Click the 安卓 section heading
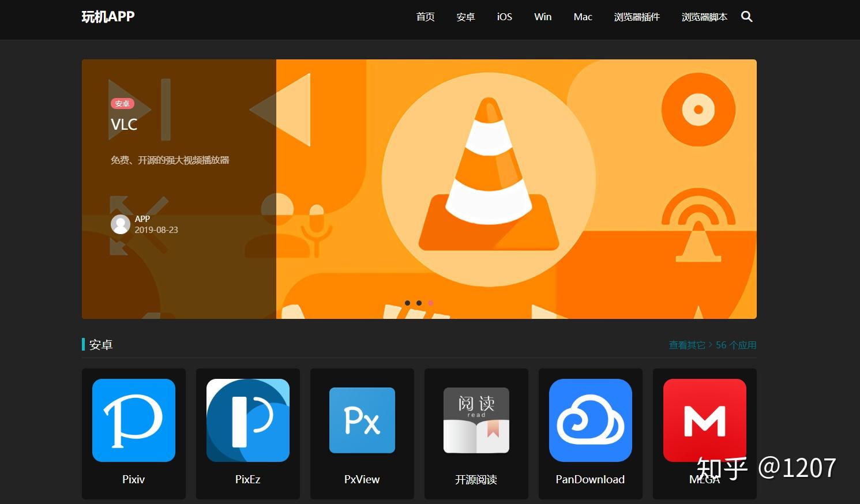Viewport: 860px width, 504px height. pyautogui.click(x=101, y=345)
